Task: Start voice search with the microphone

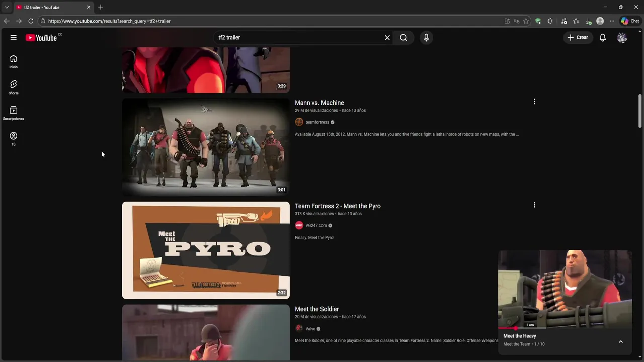Action: pyautogui.click(x=426, y=38)
